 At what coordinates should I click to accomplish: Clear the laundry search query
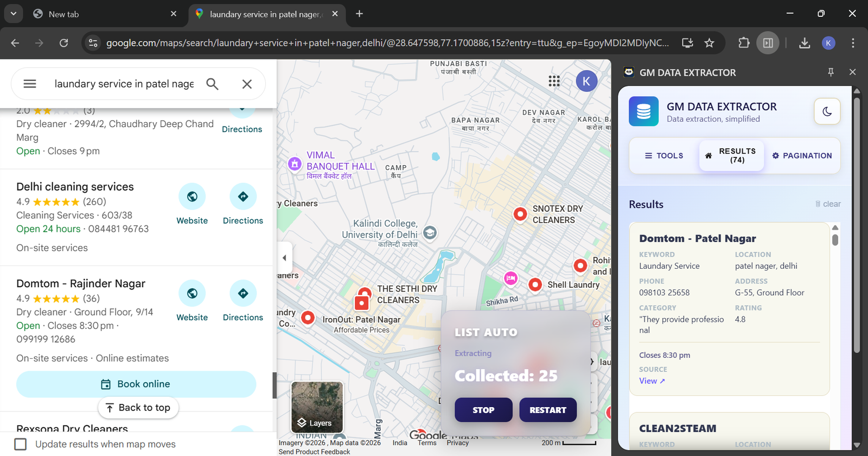click(x=247, y=84)
